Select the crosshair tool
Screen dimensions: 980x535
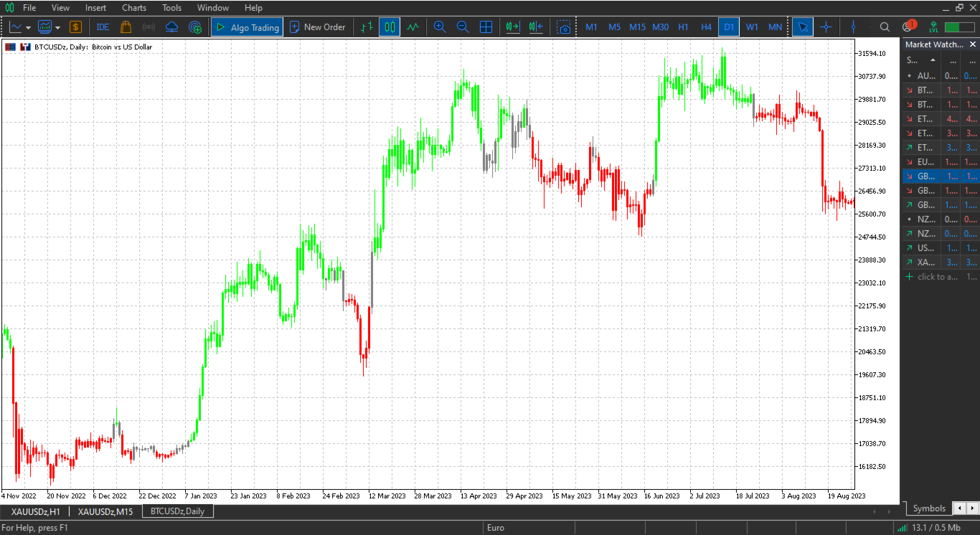click(x=826, y=27)
